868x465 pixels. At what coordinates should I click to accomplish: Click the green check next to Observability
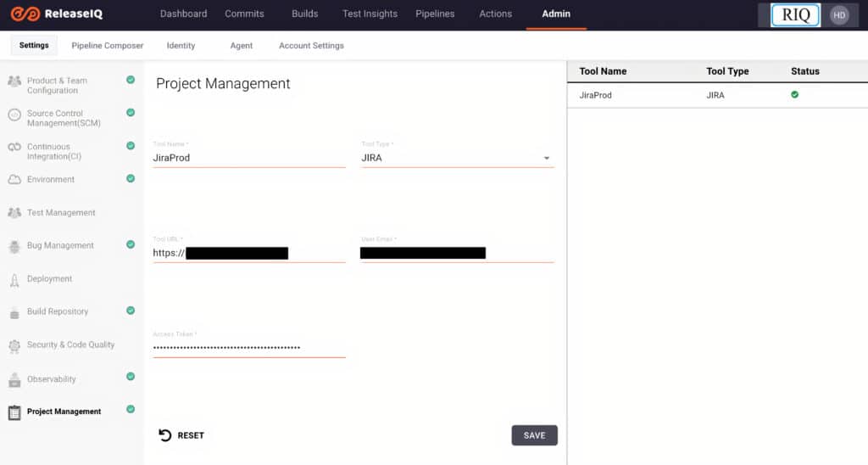click(x=131, y=376)
